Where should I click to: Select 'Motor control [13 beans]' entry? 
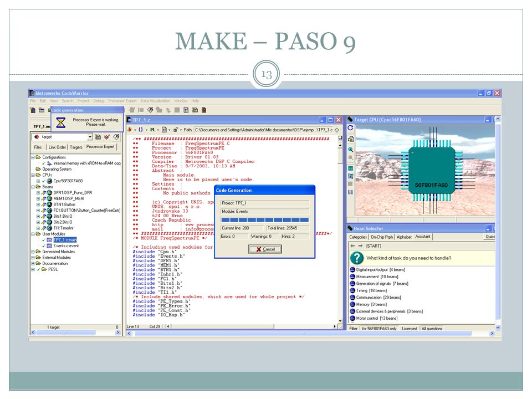coord(377,318)
